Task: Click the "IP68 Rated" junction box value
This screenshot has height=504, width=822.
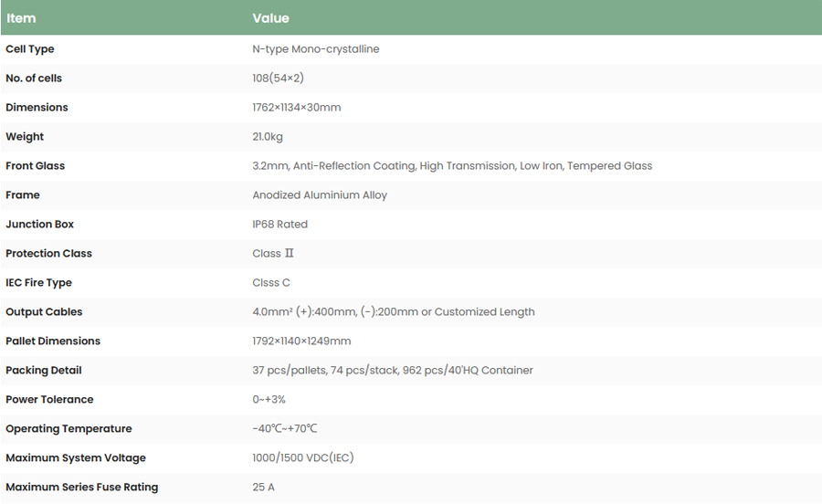Action: pos(279,225)
